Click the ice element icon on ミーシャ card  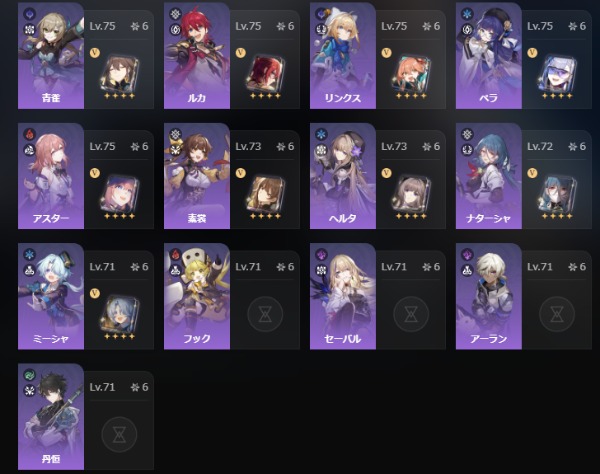click(x=29, y=254)
